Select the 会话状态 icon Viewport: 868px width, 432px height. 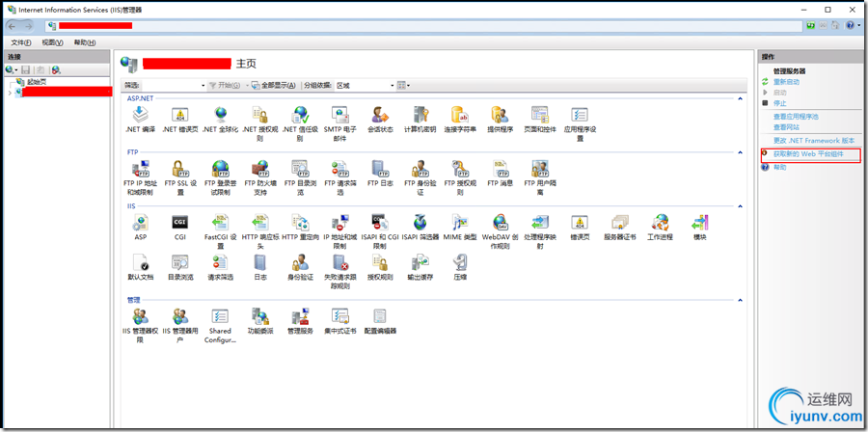(380, 115)
